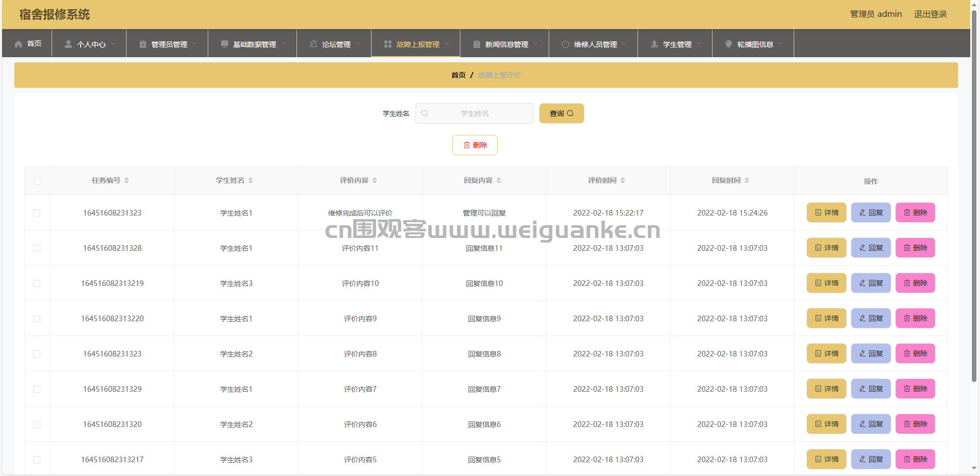Expand the 基础数据管理 dropdown arrow
This screenshot has height=476, width=980.
pos(283,43)
